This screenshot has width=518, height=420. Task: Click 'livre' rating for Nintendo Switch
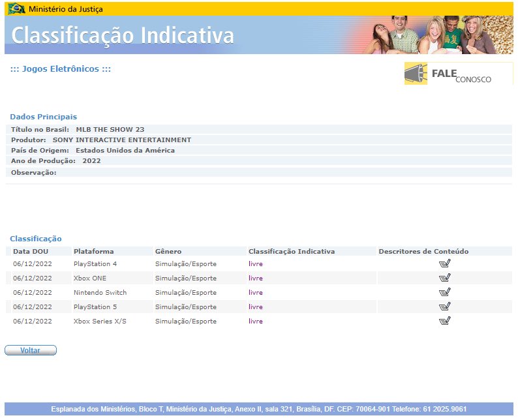(256, 293)
